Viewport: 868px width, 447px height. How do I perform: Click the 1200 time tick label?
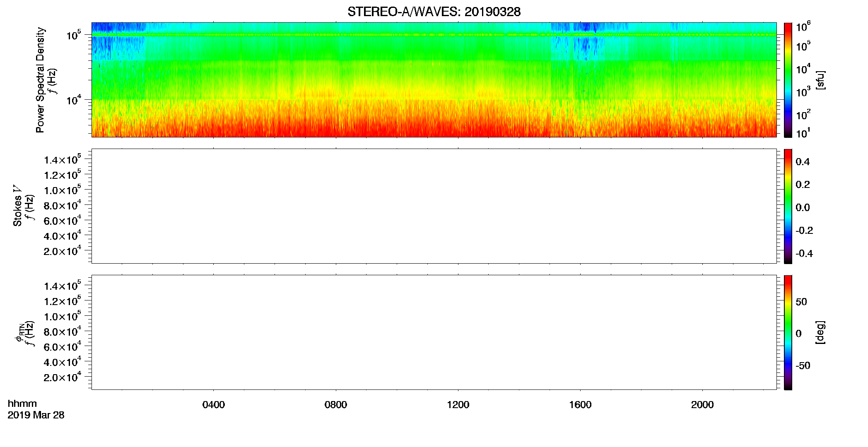click(x=458, y=405)
